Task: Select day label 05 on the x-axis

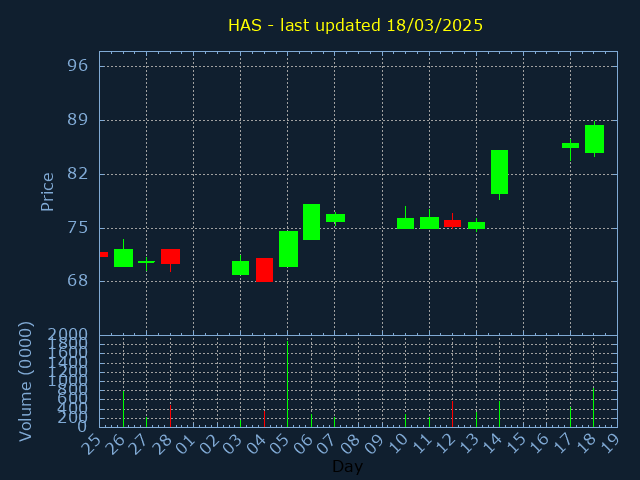Action: (x=280, y=444)
